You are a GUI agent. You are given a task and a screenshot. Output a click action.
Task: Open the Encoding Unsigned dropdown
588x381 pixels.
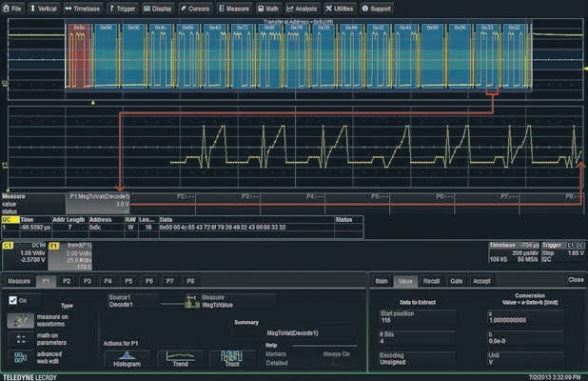[x=418, y=359]
